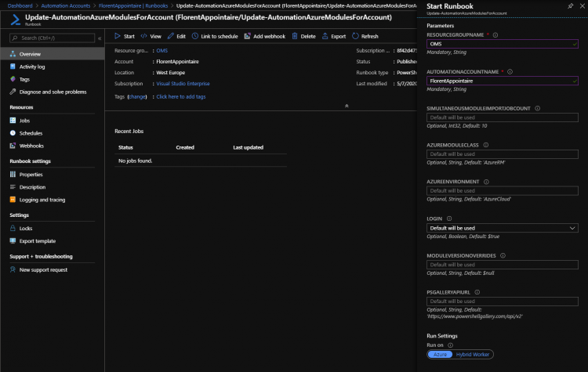
Task: Click info icon next to Run on
Action: click(x=450, y=345)
